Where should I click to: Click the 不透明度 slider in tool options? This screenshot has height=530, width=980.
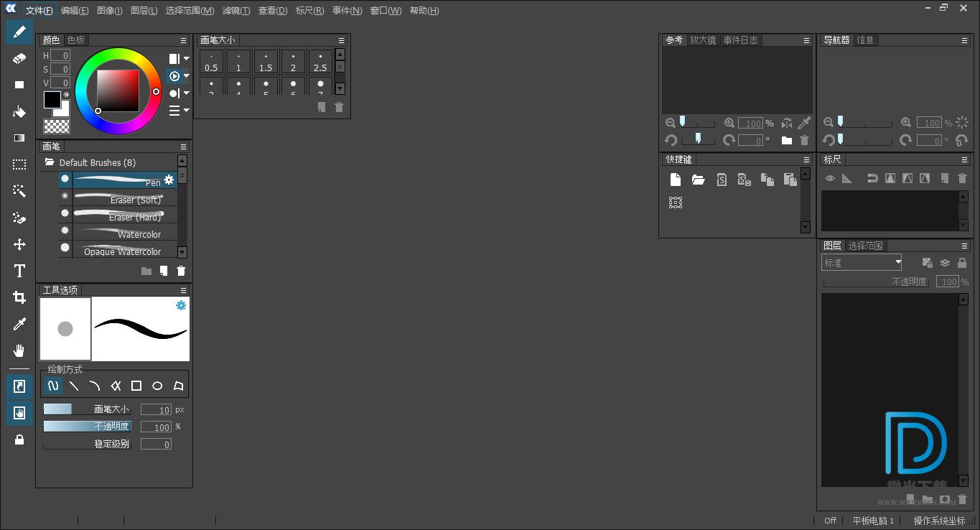point(87,427)
